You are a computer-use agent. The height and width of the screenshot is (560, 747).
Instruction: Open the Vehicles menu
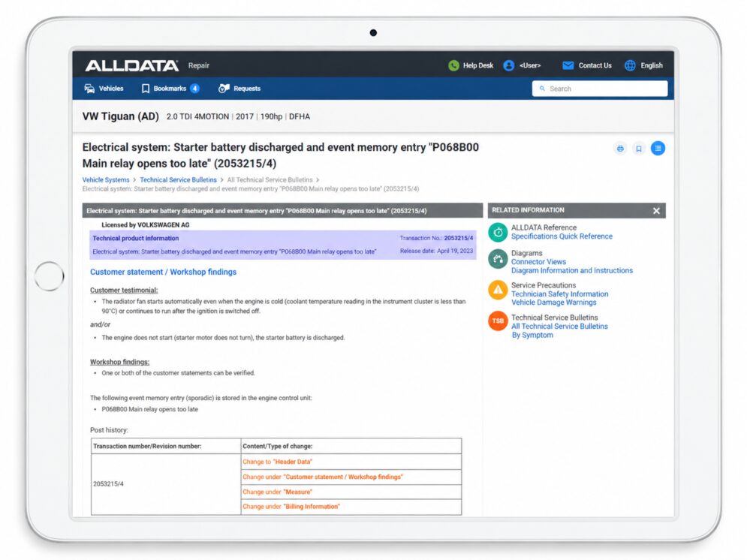coord(104,89)
